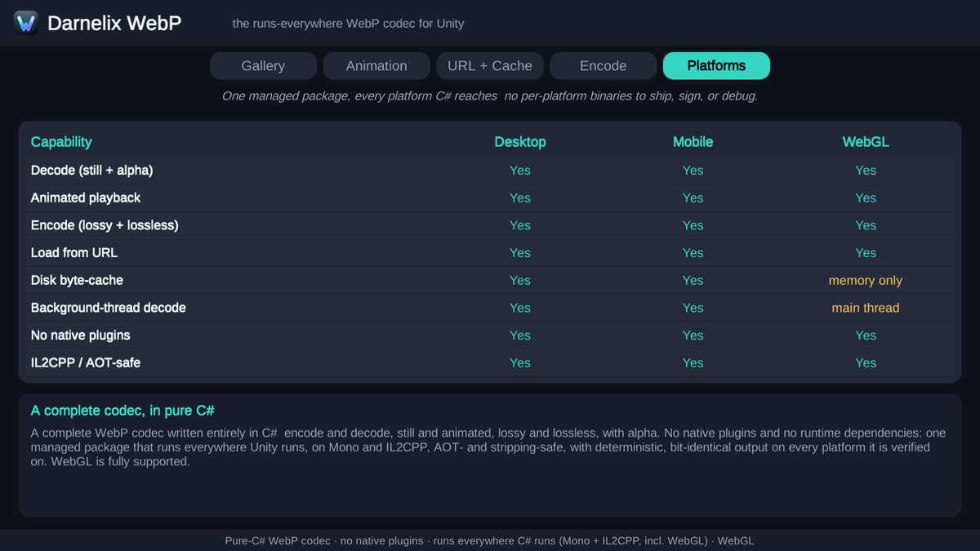
Task: Click the tagline 'the runs-everywhere WebP codec for Unity'
Action: point(348,24)
